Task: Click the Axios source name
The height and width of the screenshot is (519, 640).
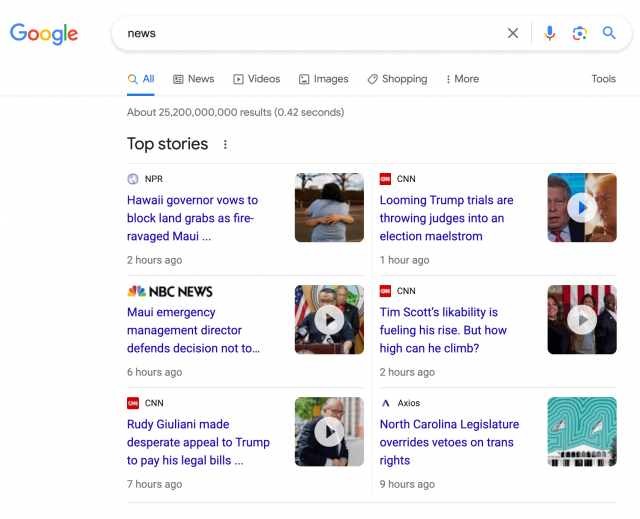Action: pos(409,403)
